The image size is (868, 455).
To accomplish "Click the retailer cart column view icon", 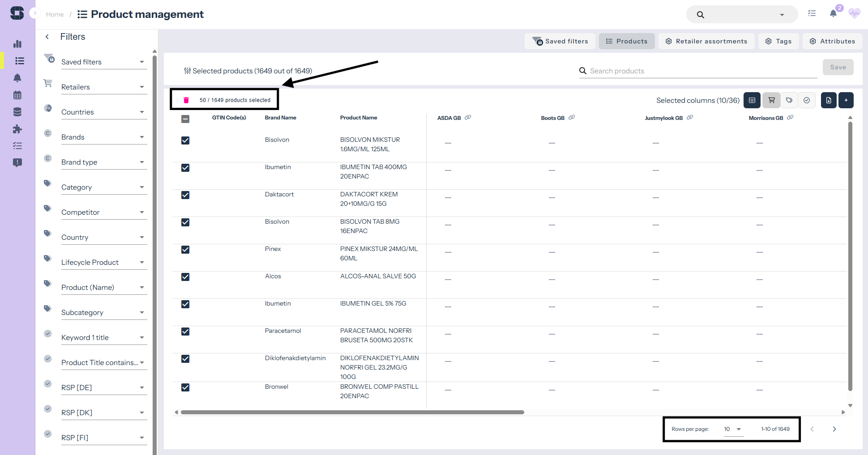I will click(x=771, y=100).
